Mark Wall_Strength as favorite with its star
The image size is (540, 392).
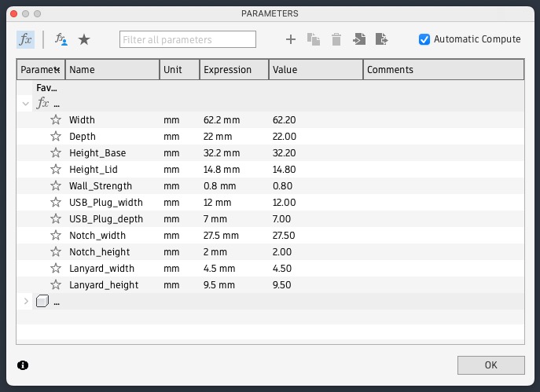click(56, 186)
